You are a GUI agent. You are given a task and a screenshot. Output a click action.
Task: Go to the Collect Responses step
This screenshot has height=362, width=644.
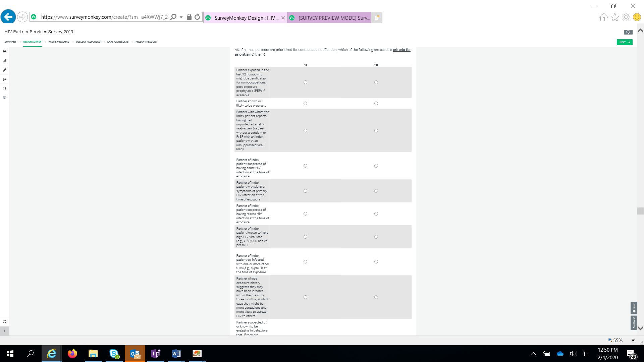click(88, 42)
